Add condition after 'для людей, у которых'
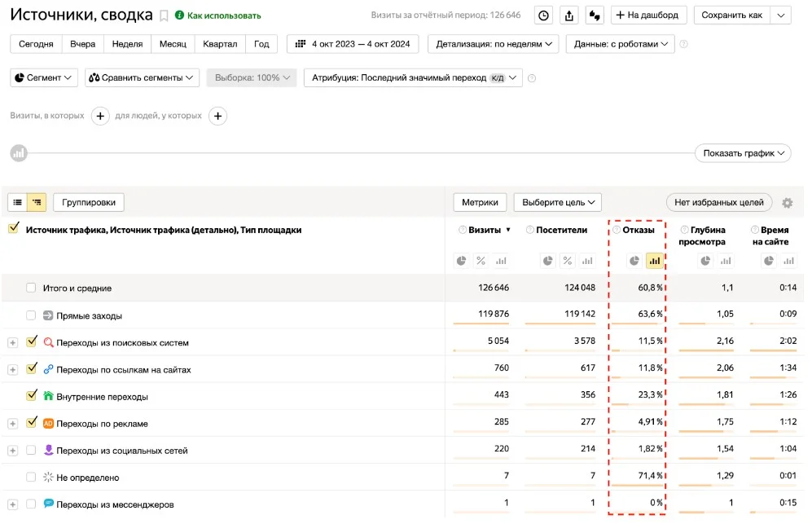Screen dimensions: 812x524 218,116
